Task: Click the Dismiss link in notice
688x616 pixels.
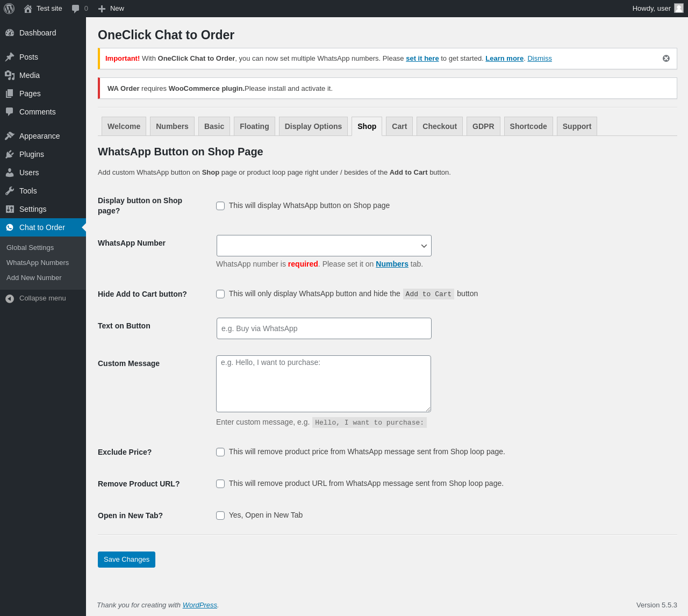Action: [540, 59]
